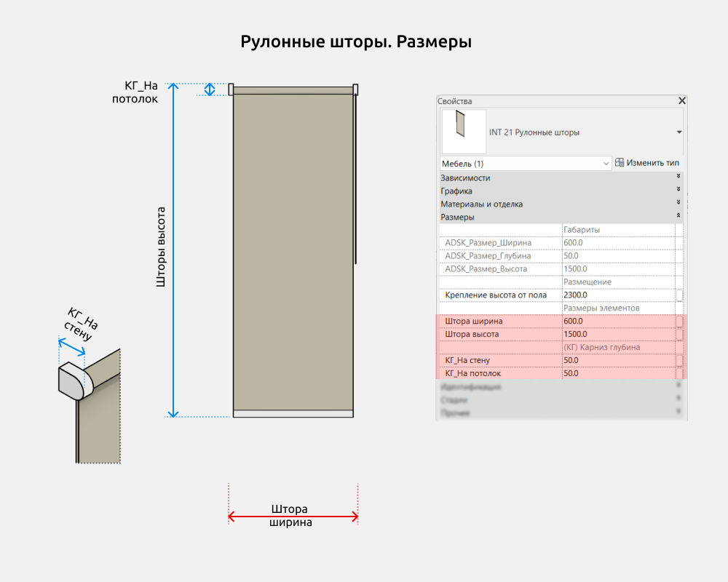The image size is (728, 582).
Task: Click the Изменить тип edit-type icon
Action: pos(620,162)
